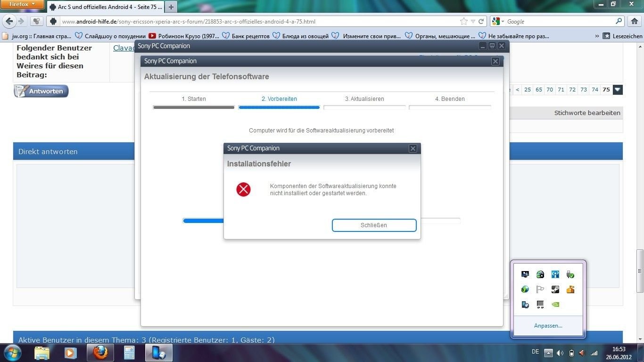Viewport: 644px width, 362px height.
Task: Open the URL history dropdown arrow
Action: (x=473, y=22)
